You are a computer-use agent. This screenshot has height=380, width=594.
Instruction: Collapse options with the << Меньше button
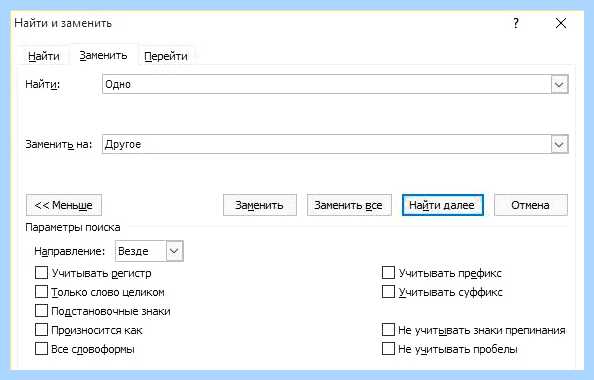tap(64, 205)
